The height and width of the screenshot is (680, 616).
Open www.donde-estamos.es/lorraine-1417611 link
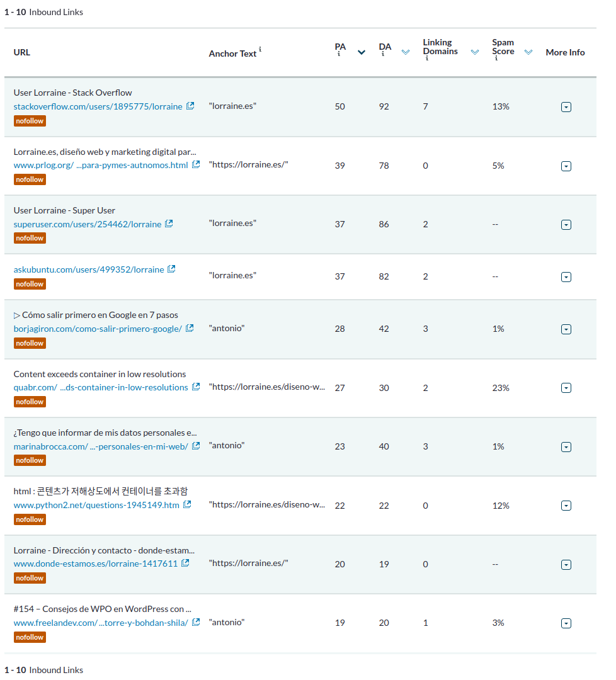[x=96, y=564]
